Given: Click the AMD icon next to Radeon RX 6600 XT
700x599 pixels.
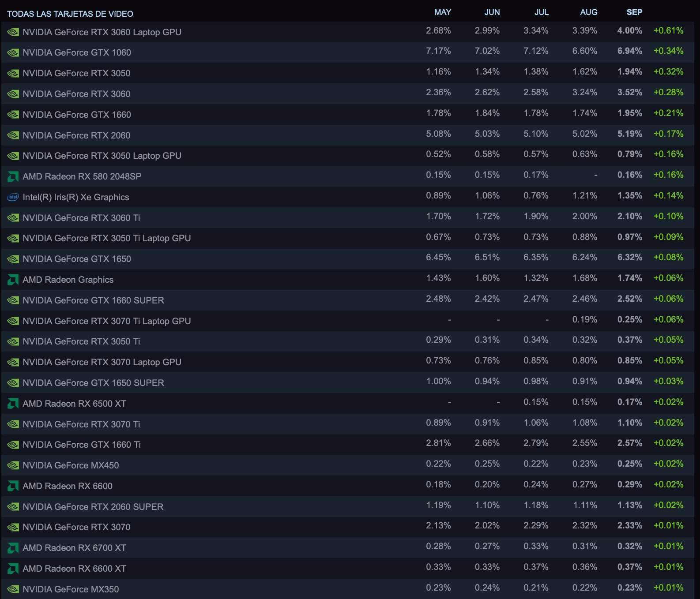Looking at the screenshot, I should 13,569.
